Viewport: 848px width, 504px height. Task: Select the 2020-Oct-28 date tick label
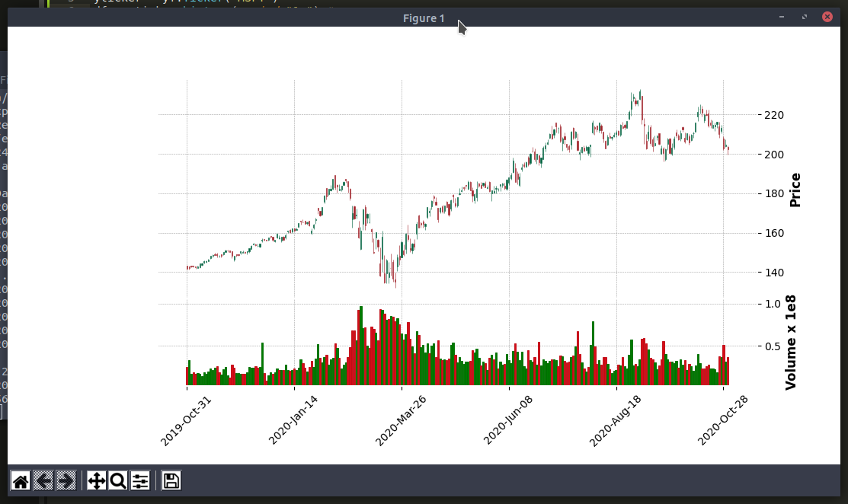pos(722,416)
